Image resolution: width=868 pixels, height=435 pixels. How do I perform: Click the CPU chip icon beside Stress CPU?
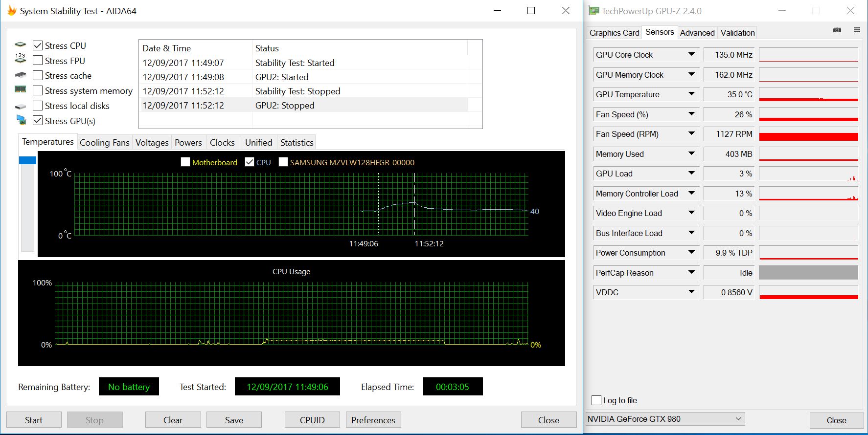click(21, 45)
